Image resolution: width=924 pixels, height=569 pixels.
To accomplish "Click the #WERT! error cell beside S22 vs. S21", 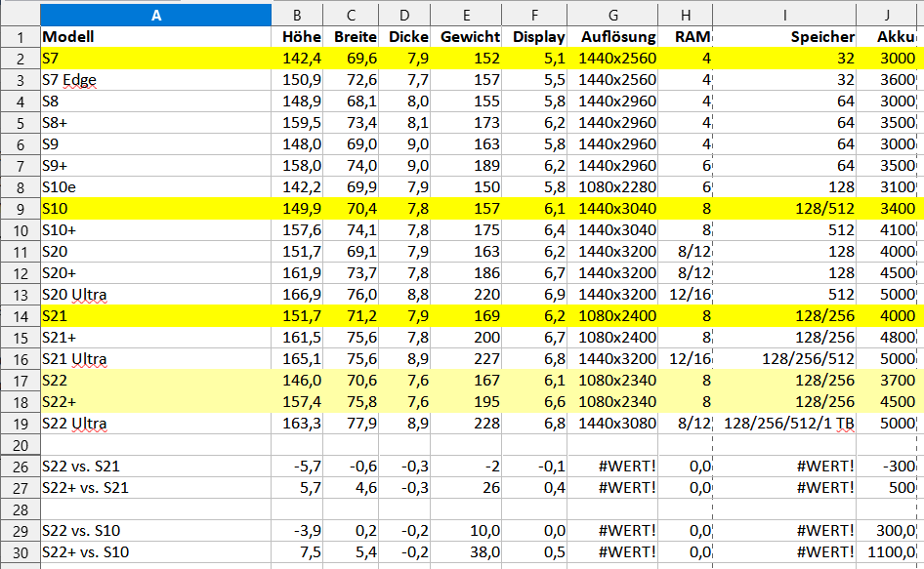I will tap(612, 466).
